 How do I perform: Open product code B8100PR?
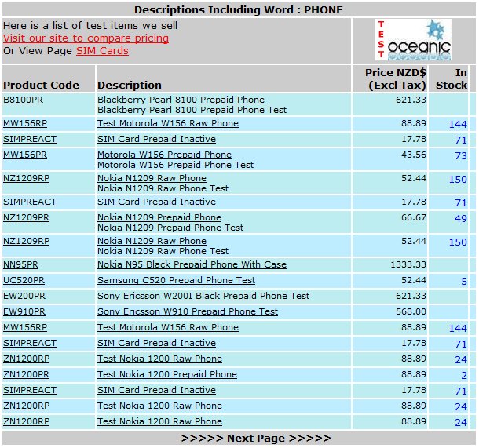click(x=24, y=100)
